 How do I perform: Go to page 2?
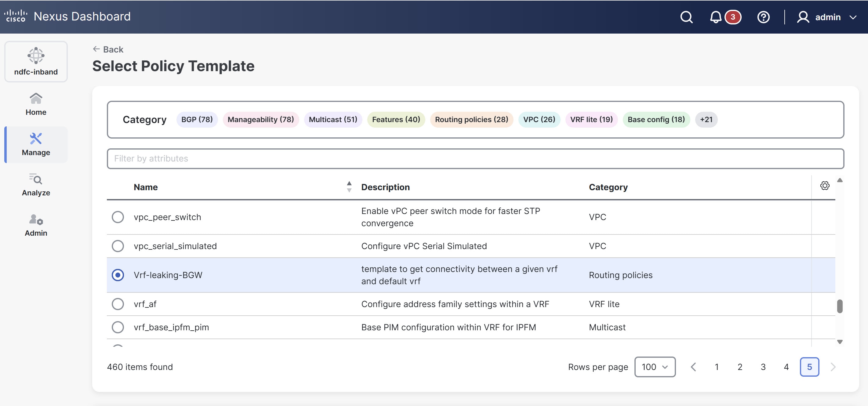tap(740, 367)
